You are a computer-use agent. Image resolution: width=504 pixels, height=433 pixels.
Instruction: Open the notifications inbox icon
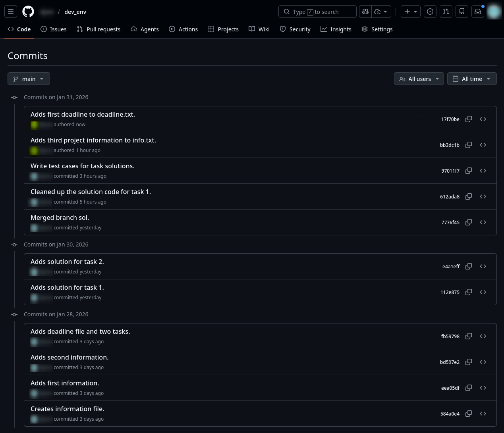pyautogui.click(x=478, y=12)
